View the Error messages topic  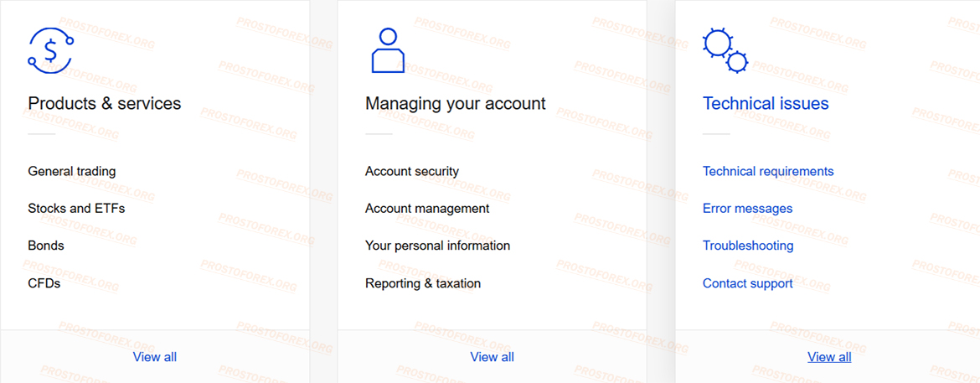pos(747,209)
